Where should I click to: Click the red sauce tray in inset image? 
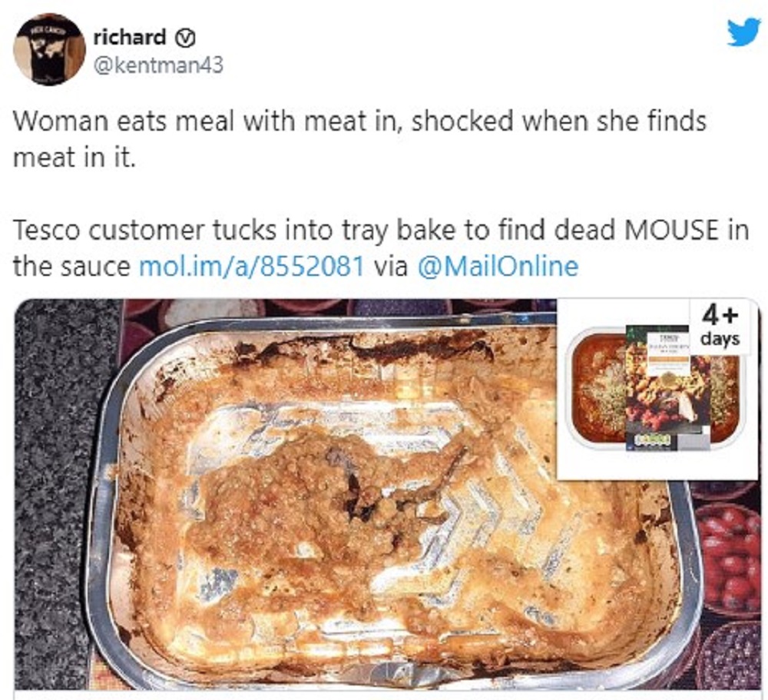pyautogui.click(x=657, y=387)
